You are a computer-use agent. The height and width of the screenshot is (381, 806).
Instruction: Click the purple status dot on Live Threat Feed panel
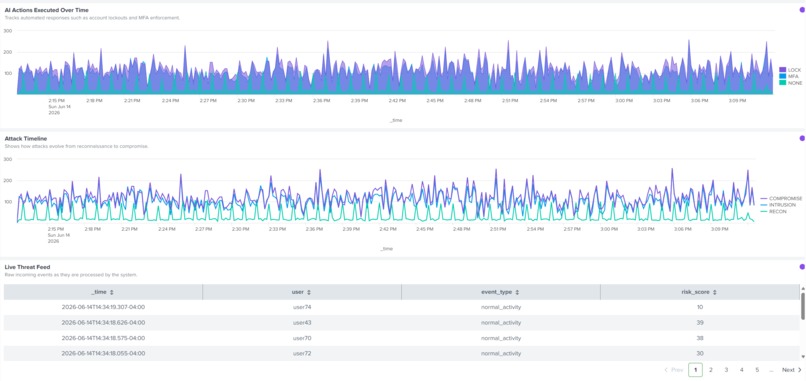pyautogui.click(x=802, y=266)
